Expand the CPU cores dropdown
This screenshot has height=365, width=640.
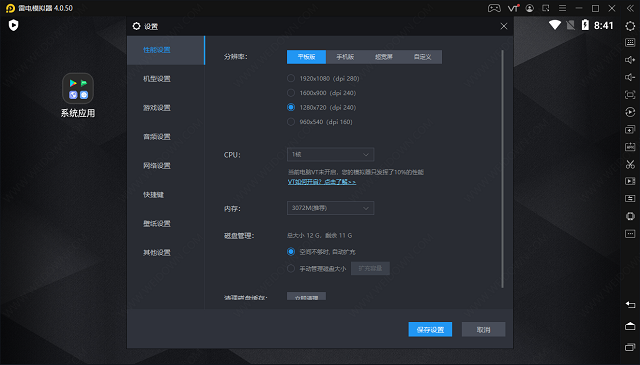click(330, 155)
